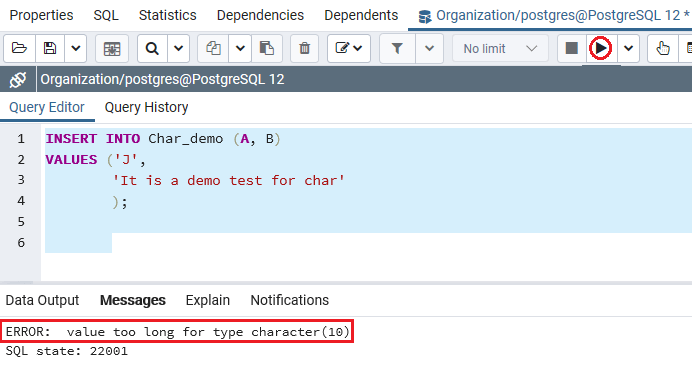
Task: Click the Paste clipboard icon
Action: [x=267, y=48]
